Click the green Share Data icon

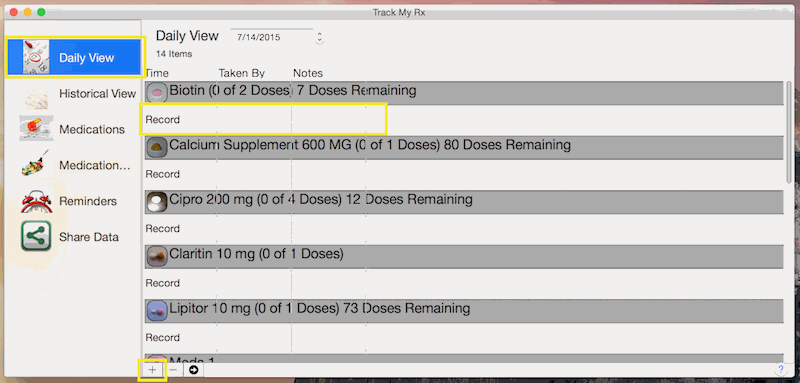coord(36,236)
